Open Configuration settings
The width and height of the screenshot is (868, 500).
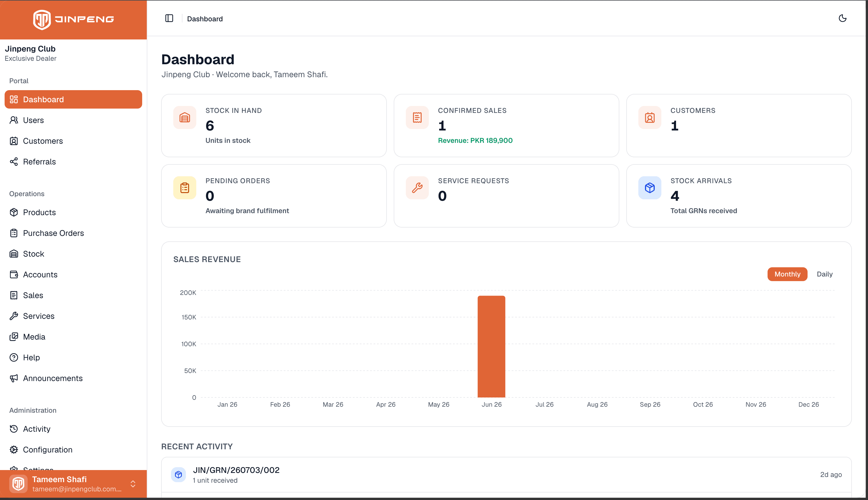[73, 450]
